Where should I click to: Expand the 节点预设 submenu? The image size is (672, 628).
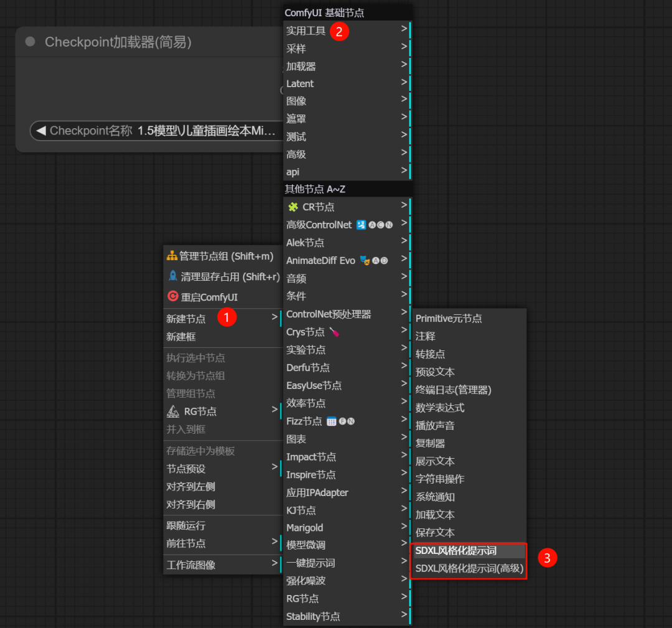[x=222, y=469]
